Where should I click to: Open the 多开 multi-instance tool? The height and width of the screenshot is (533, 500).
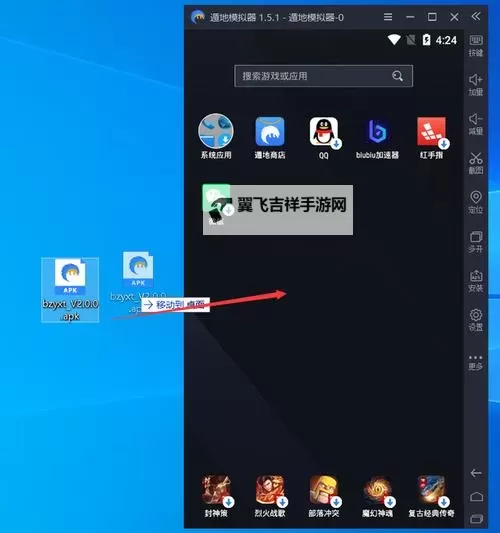coord(476,242)
